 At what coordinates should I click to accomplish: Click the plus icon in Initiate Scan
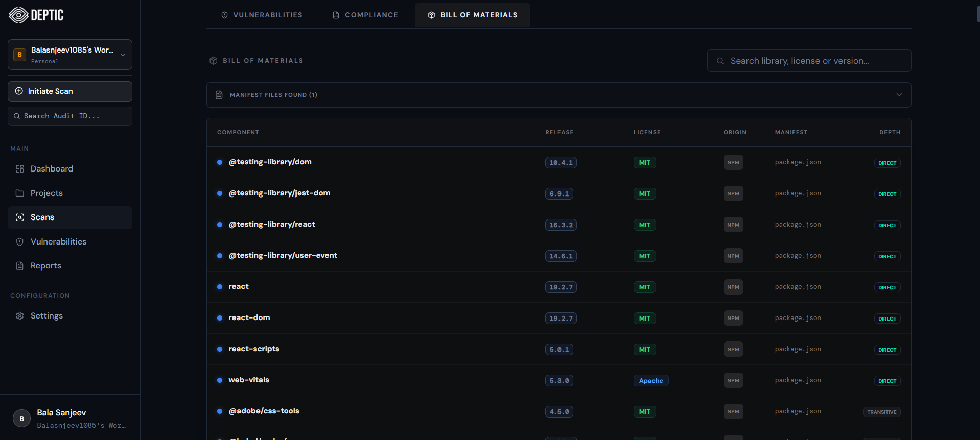point(19,91)
